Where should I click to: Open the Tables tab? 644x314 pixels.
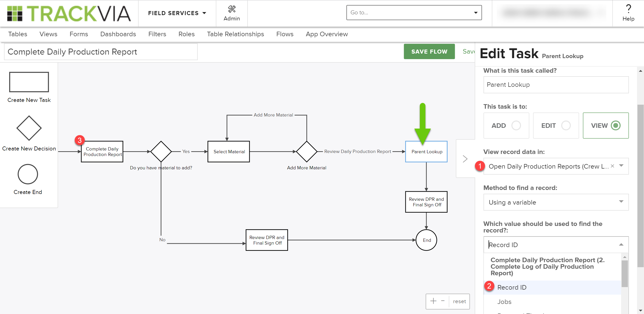(x=18, y=34)
